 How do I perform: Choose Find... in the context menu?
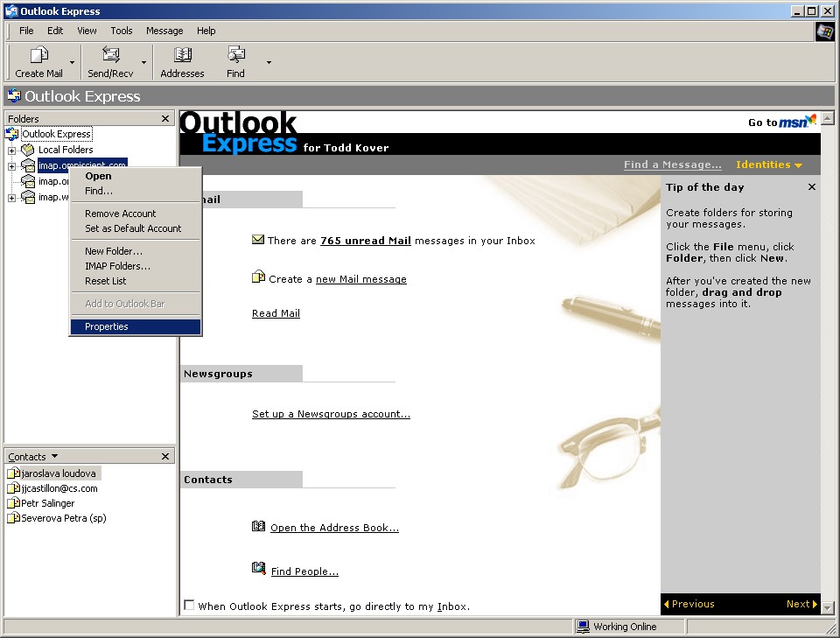(136, 191)
